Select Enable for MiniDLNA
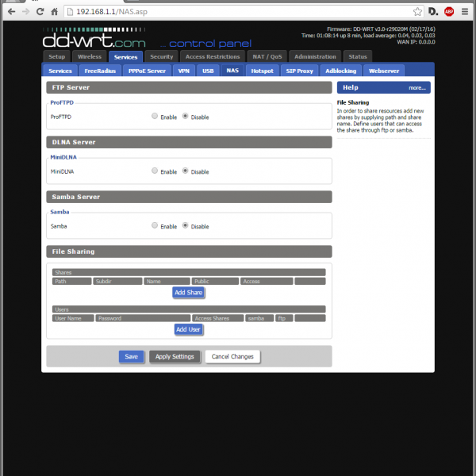 pos(155,171)
